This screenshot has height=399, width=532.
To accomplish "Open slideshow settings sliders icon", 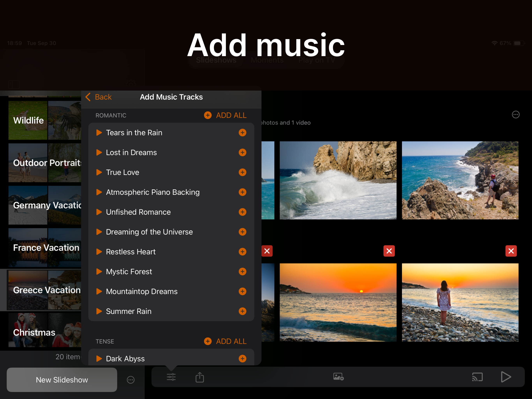I will point(171,377).
